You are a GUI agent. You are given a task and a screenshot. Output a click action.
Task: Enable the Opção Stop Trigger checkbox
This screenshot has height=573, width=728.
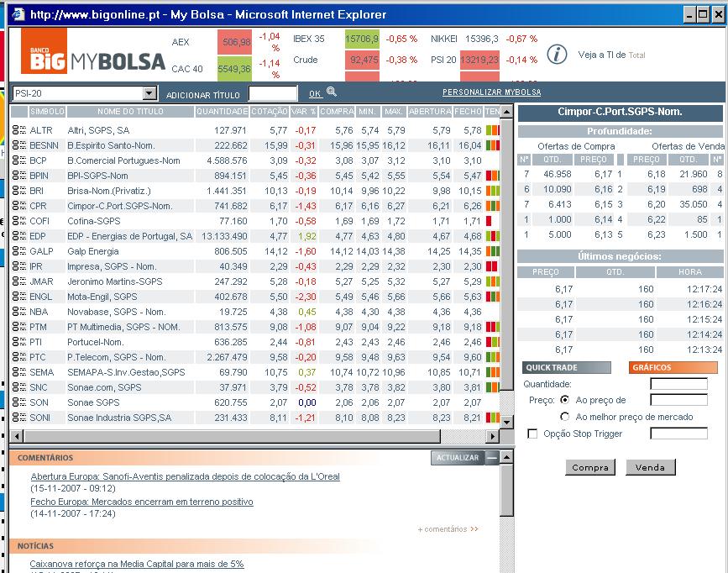coord(532,434)
